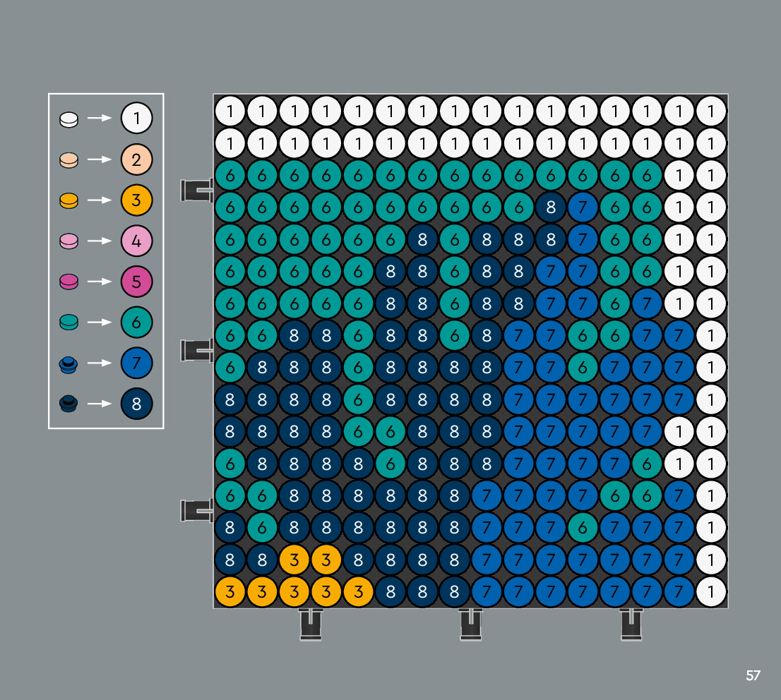
Task: Select the light pink stud icon in the legend
Action: pos(68,241)
